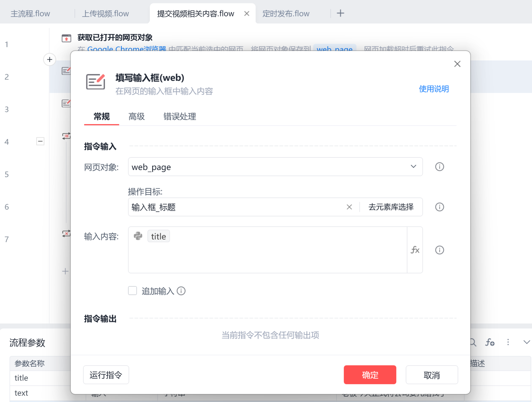Click info icon beside 操作目标 field
This screenshot has width=532, height=402.
[x=439, y=207]
